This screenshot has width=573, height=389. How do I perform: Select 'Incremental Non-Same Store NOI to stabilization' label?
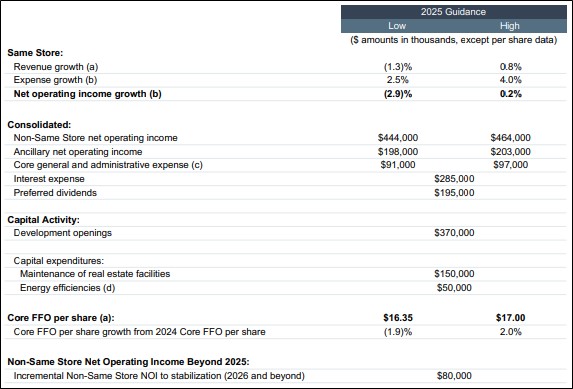tap(159, 376)
